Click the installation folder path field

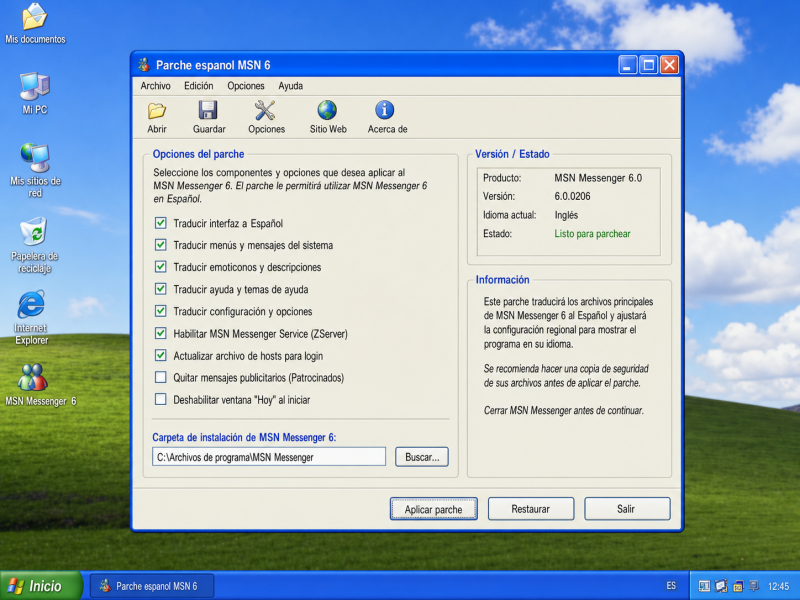pos(269,457)
